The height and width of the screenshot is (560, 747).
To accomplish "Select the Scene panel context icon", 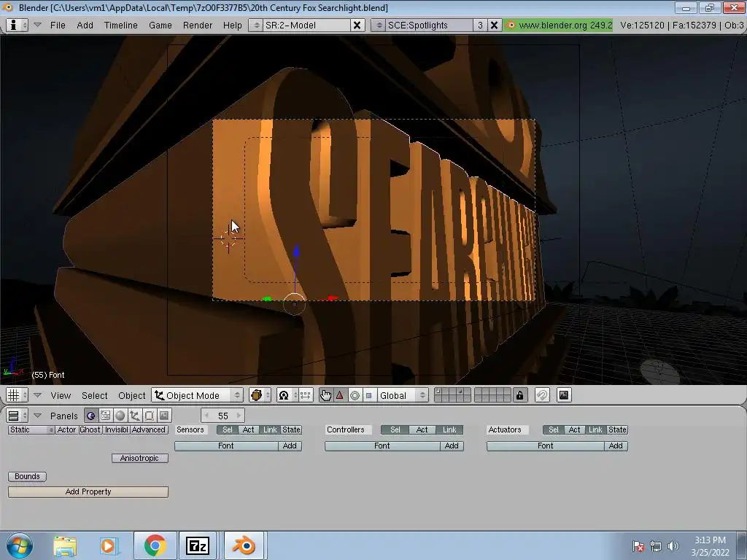I will 164,416.
